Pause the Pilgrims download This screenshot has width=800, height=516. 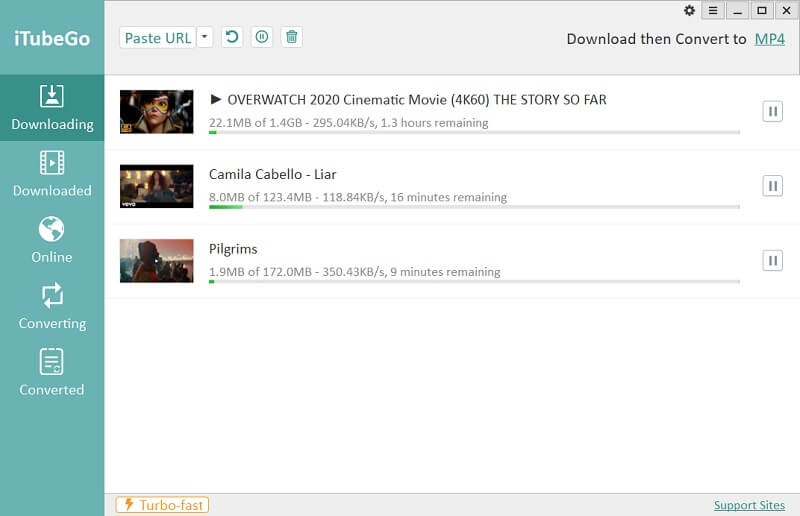pos(772,261)
